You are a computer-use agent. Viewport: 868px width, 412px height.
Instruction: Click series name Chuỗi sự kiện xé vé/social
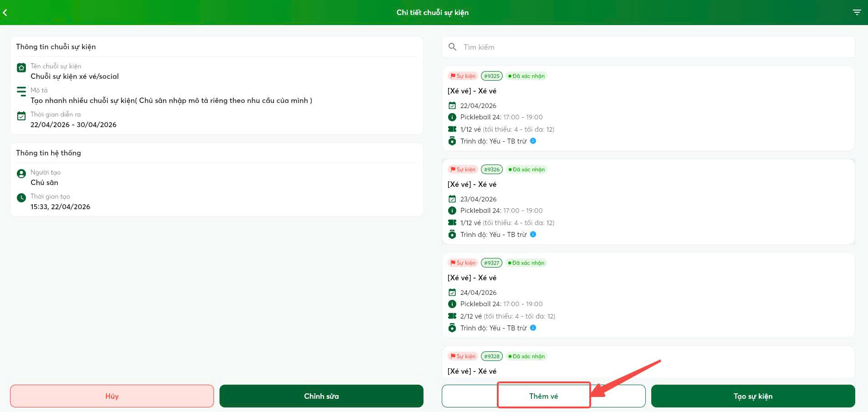[75, 77]
